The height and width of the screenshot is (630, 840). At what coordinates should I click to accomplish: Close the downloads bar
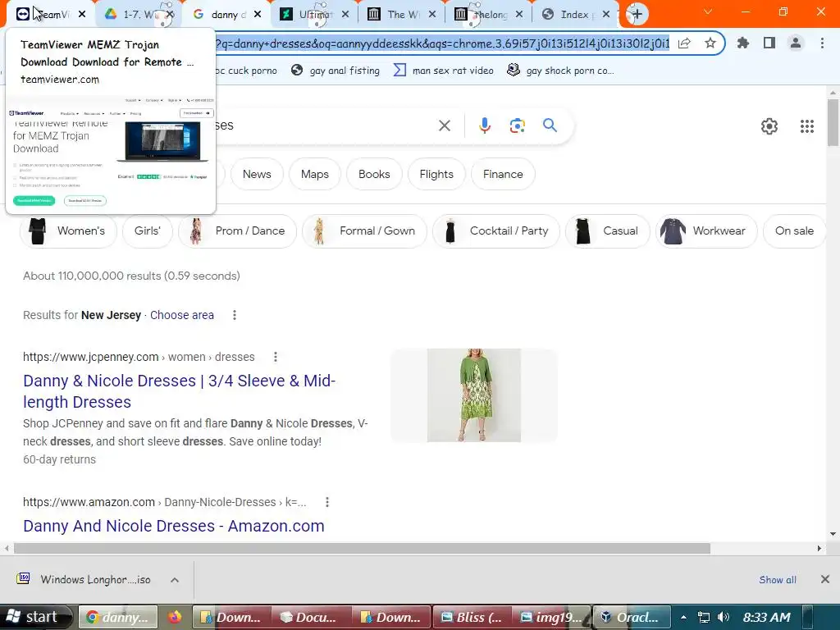(x=825, y=579)
